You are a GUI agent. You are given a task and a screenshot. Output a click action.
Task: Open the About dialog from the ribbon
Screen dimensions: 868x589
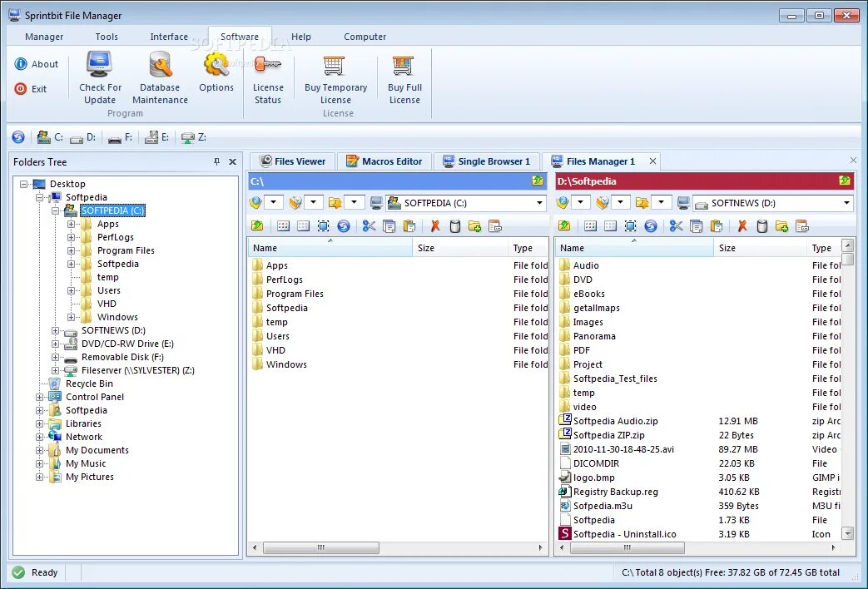(x=36, y=64)
